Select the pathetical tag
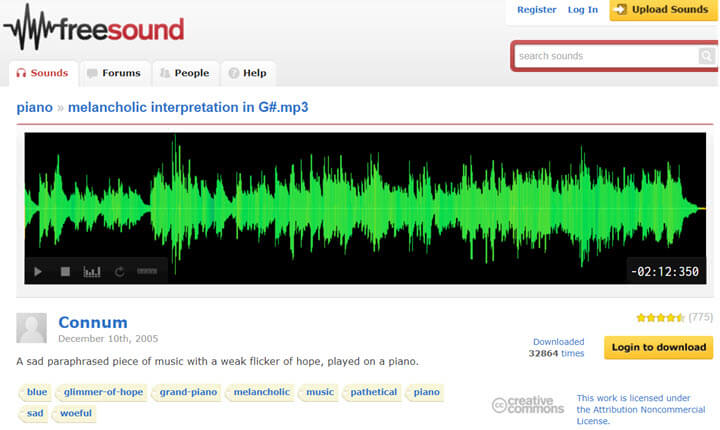The image size is (720, 430). tap(373, 392)
